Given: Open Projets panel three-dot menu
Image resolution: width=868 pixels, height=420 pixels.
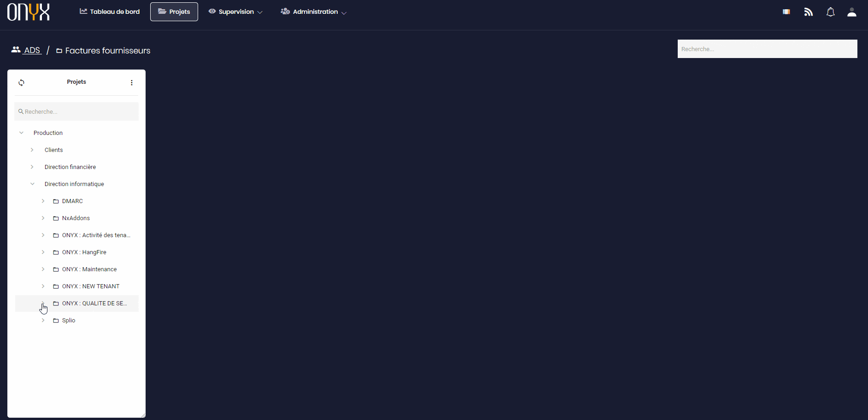Looking at the screenshot, I should pyautogui.click(x=132, y=82).
